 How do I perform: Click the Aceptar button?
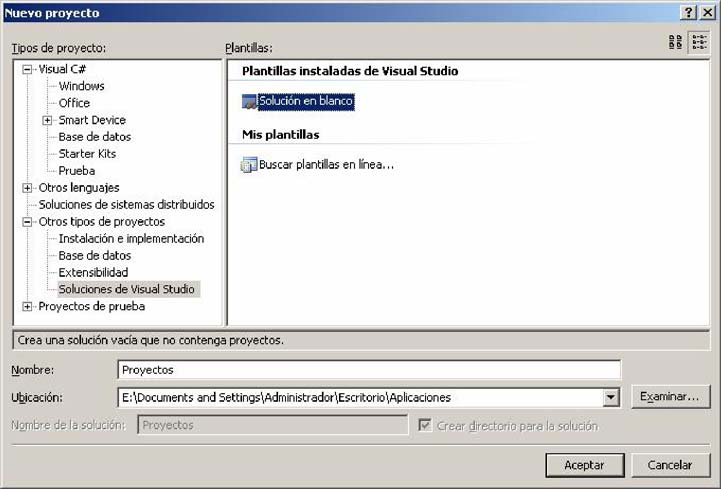(584, 465)
